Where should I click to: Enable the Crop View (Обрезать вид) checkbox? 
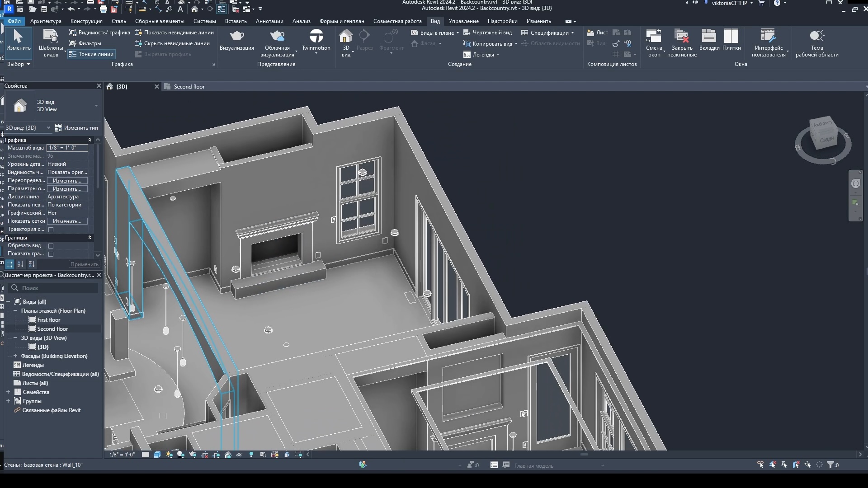[x=51, y=246]
